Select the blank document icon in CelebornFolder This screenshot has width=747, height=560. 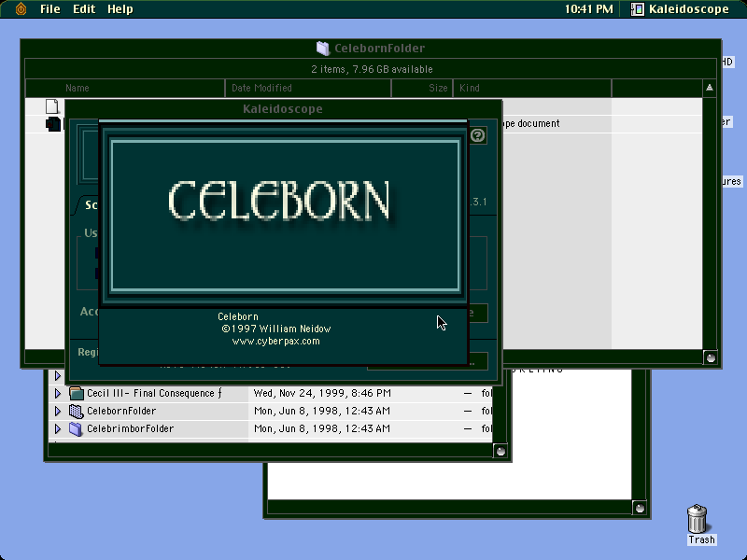click(52, 106)
